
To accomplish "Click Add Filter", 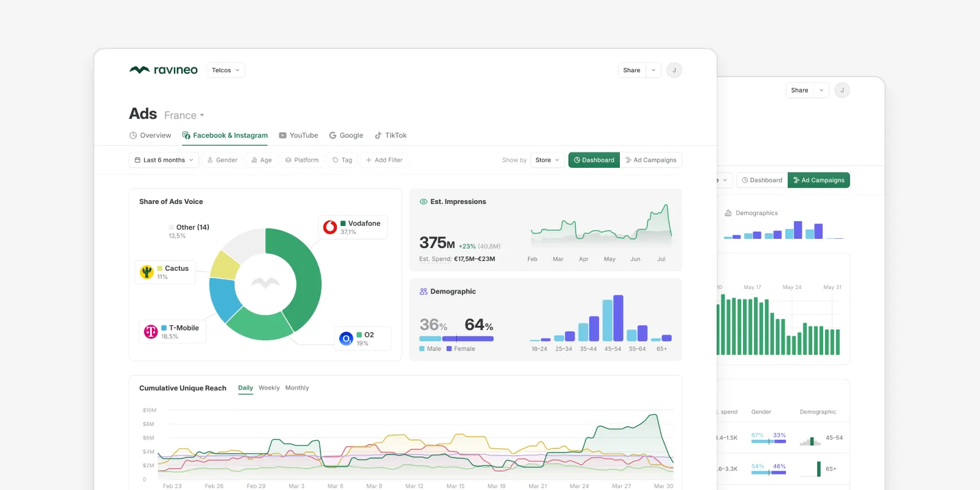I will coord(384,160).
